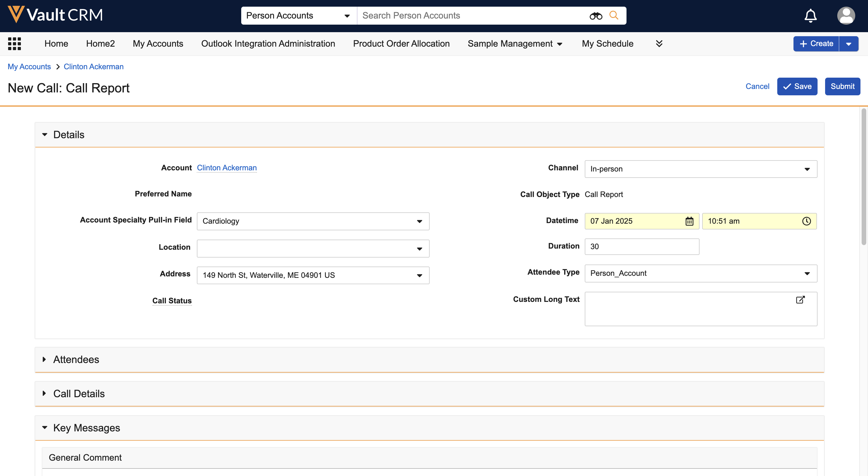The image size is (868, 476).
Task: Open the app launcher grid icon
Action: [14, 44]
